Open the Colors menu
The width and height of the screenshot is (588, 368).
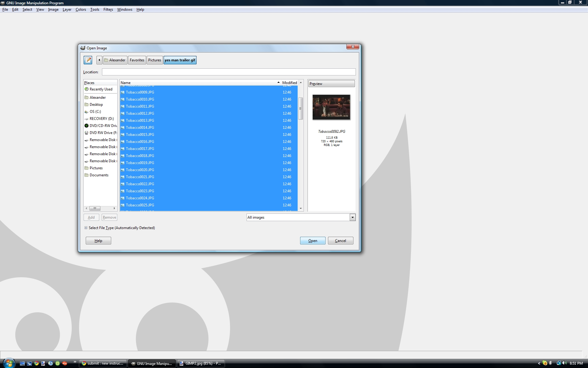pyautogui.click(x=81, y=10)
